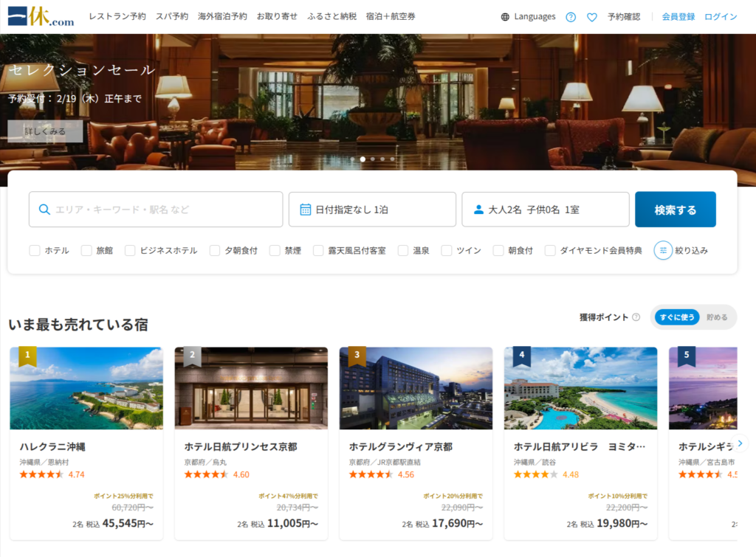This screenshot has width=756, height=557.
Task: Click rank 1 badge on ハレクラニ沖縄
Action: (x=27, y=356)
